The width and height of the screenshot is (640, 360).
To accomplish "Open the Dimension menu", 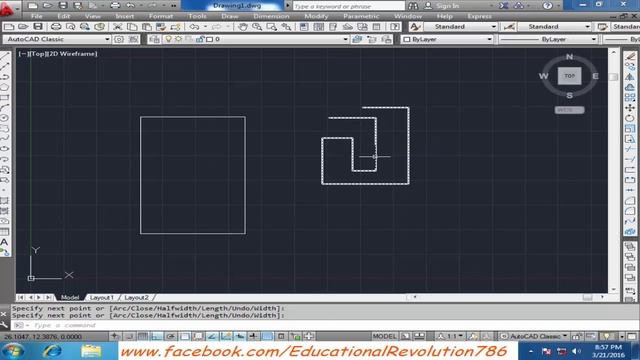I will [271, 16].
